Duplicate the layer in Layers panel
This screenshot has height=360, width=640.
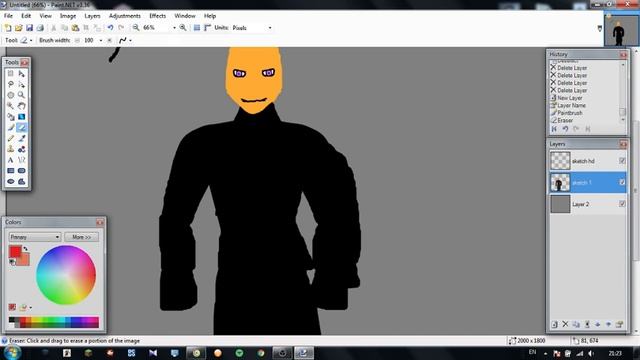pyautogui.click(x=576, y=324)
